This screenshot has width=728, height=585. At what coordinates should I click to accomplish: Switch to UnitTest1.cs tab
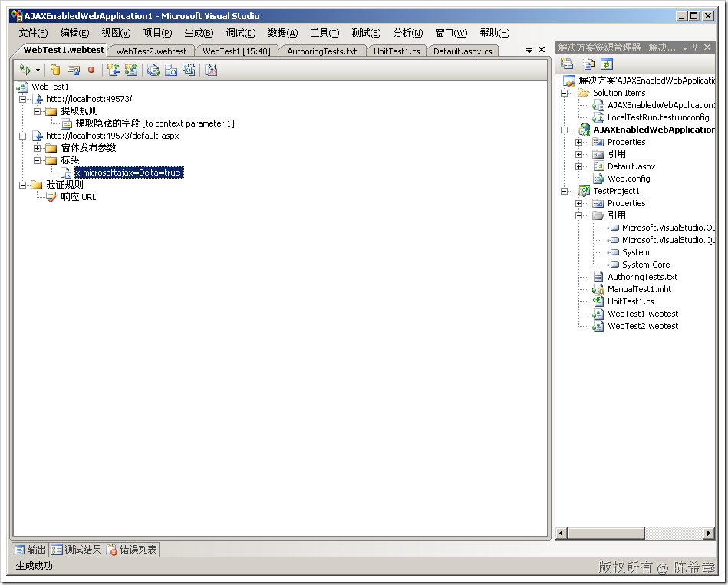[397, 51]
